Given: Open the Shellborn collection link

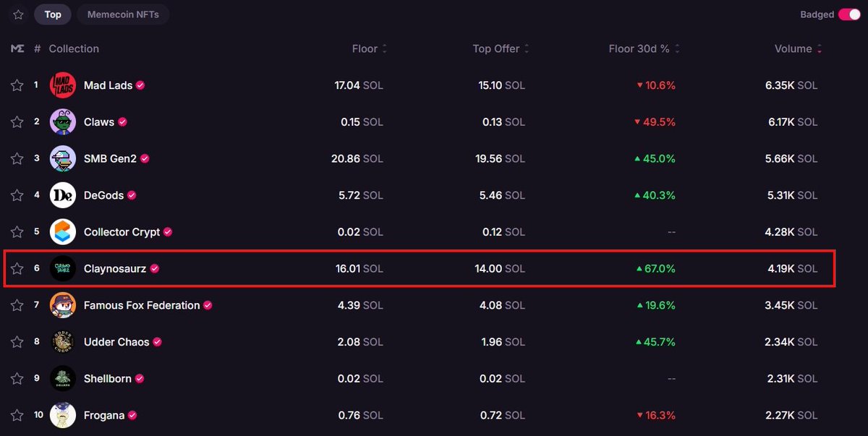Looking at the screenshot, I should coord(108,378).
